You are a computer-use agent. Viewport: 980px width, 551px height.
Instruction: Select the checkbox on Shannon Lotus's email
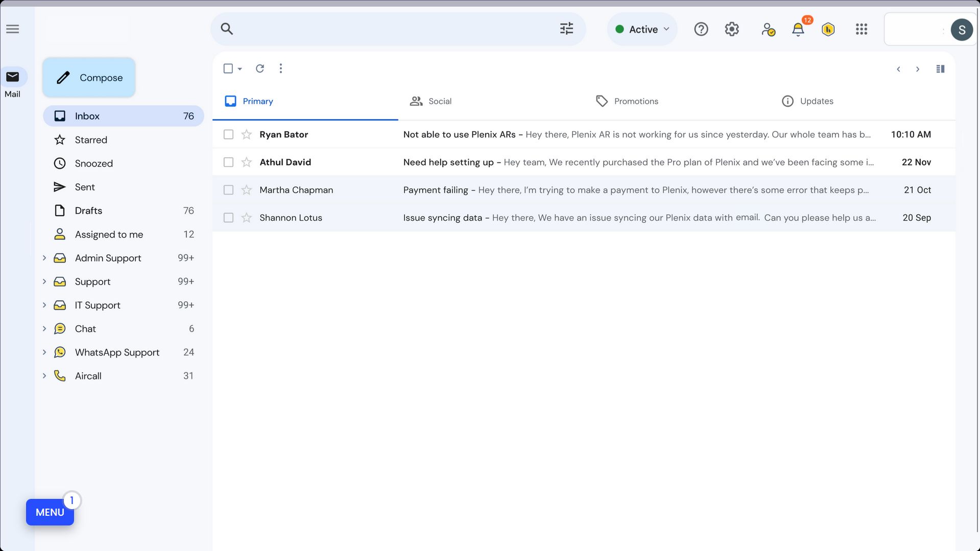[x=228, y=218]
